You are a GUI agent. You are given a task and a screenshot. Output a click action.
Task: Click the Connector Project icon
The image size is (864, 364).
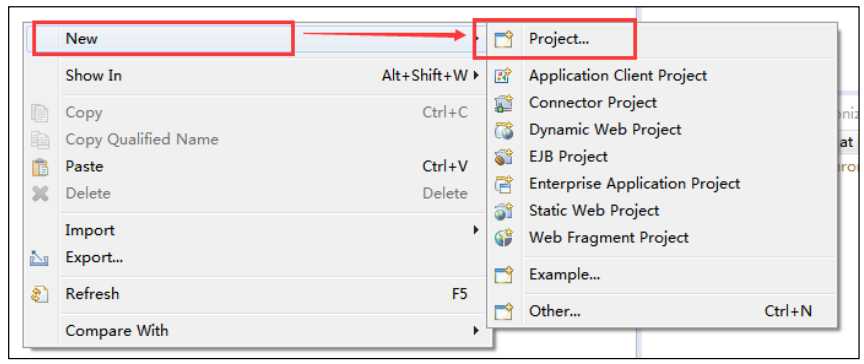click(504, 103)
